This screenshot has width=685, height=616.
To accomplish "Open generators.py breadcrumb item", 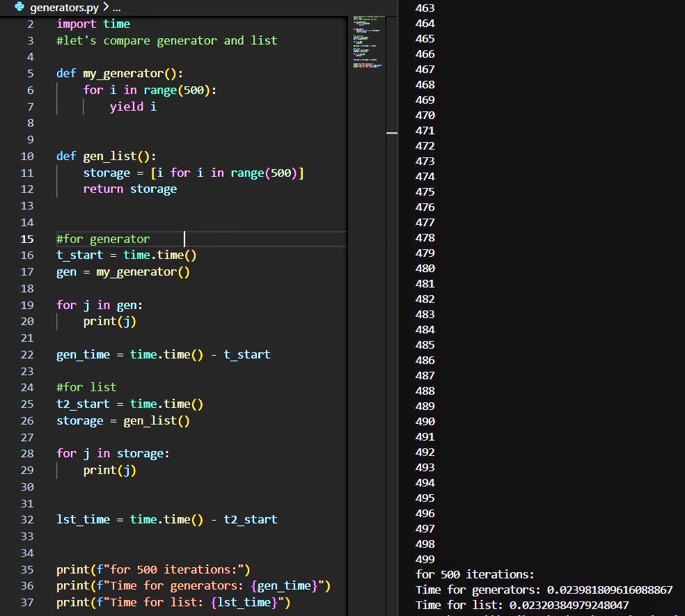I will (64, 8).
